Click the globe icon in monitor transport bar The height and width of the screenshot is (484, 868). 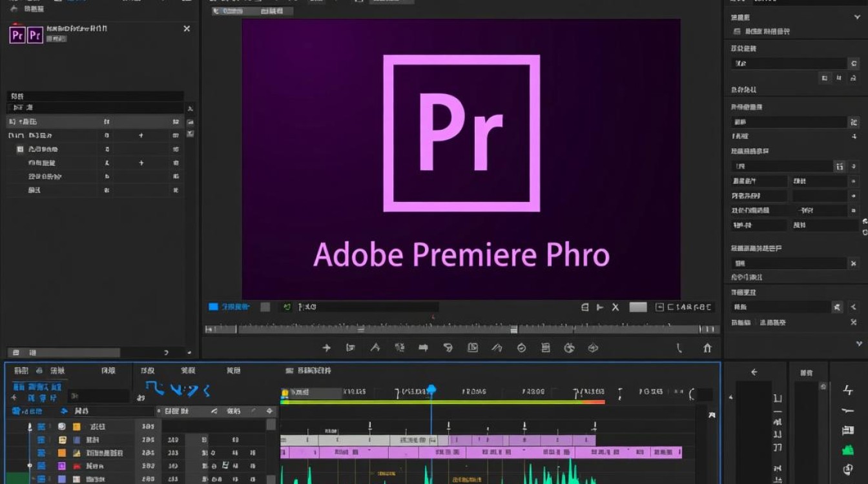(x=569, y=348)
